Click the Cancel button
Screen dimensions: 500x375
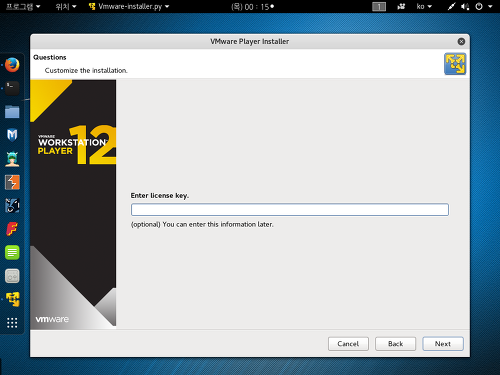pos(348,344)
